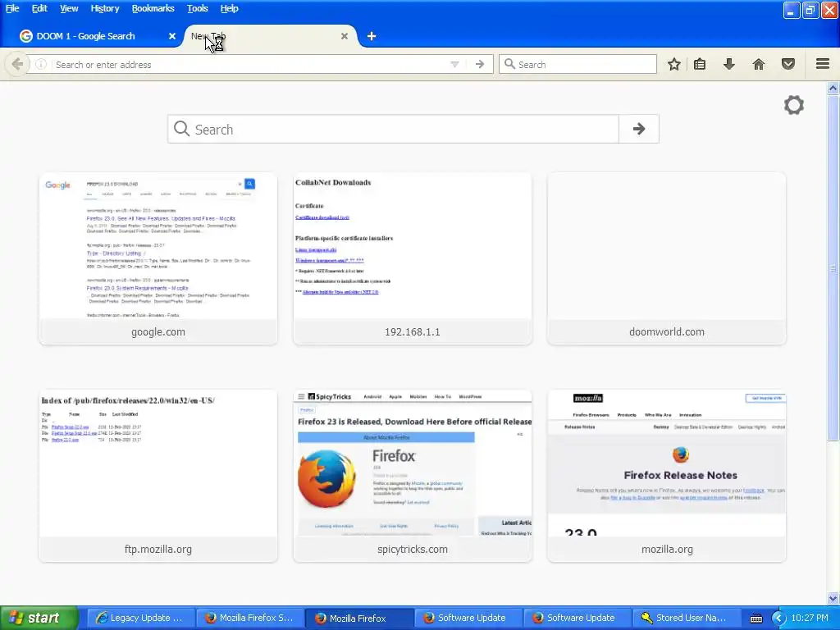The height and width of the screenshot is (630, 840).
Task: Click the large page Search field
Action: (x=393, y=129)
